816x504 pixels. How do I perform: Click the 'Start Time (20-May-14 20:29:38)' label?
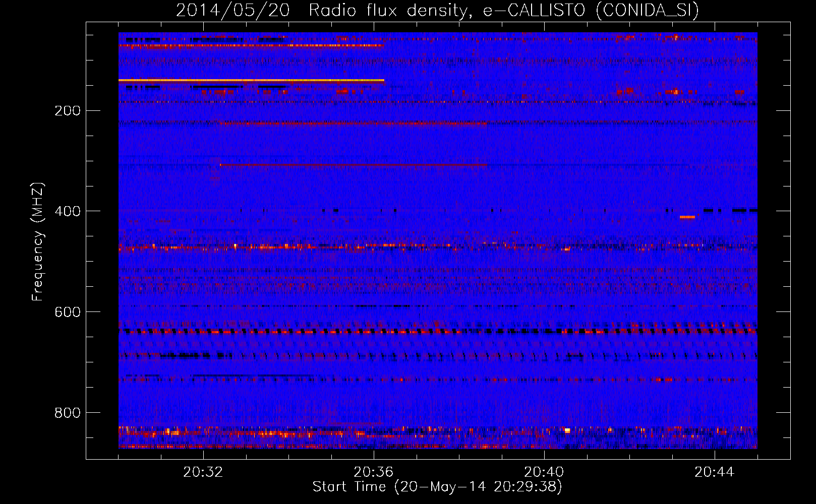point(437,487)
